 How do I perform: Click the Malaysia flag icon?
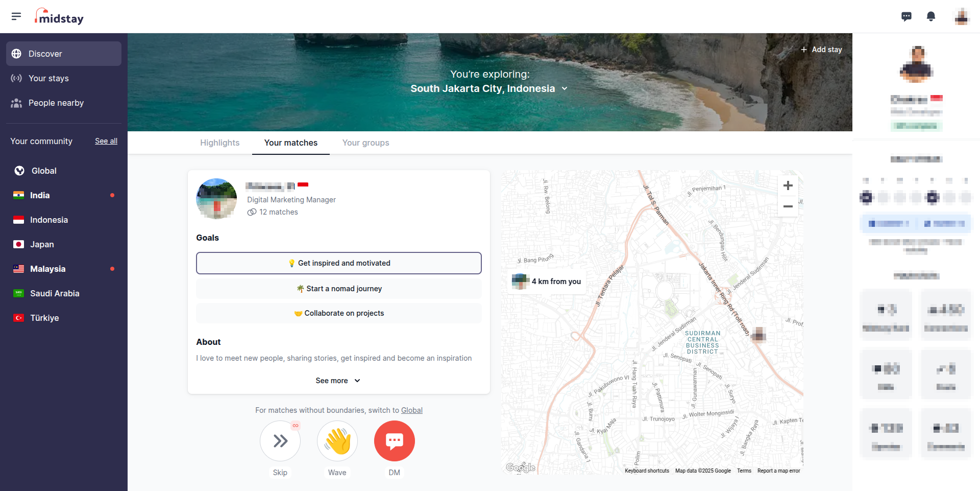(19, 269)
